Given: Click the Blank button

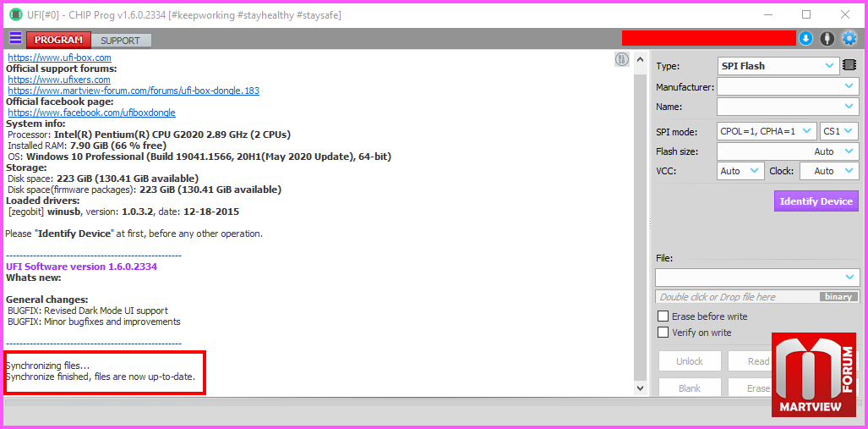Looking at the screenshot, I should tap(690, 388).
